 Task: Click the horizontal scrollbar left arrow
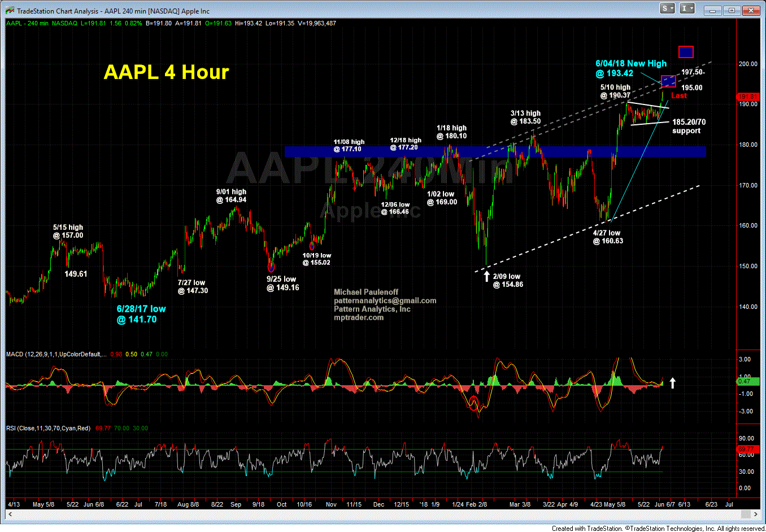click(9, 514)
